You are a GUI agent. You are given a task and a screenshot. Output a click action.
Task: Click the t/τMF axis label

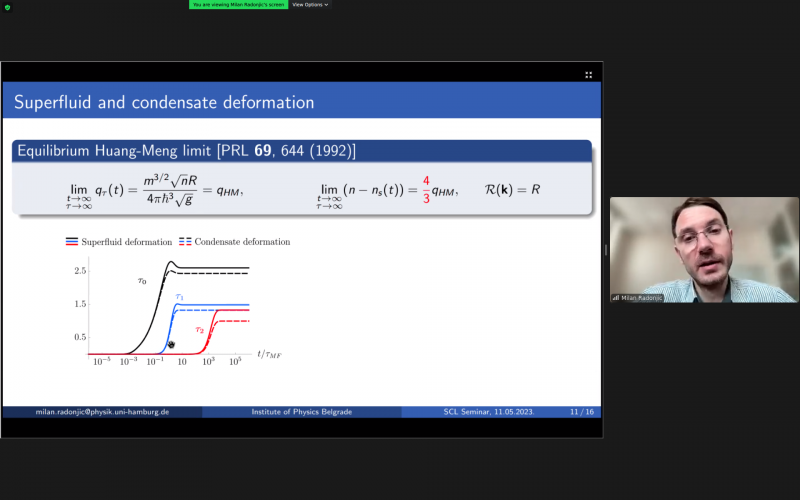click(269, 354)
